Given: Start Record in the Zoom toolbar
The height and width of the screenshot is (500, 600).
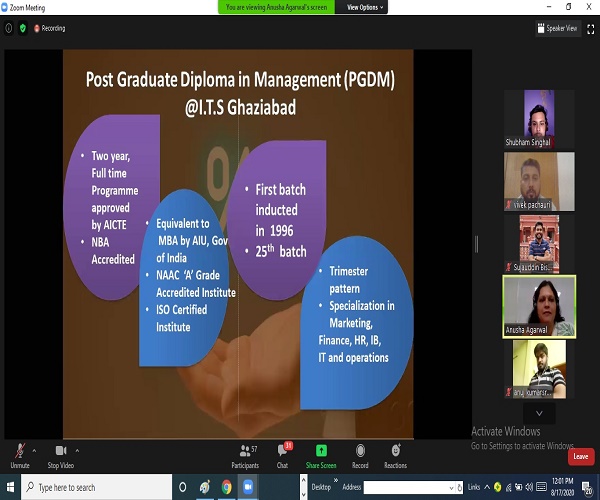Looking at the screenshot, I should click(x=360, y=456).
